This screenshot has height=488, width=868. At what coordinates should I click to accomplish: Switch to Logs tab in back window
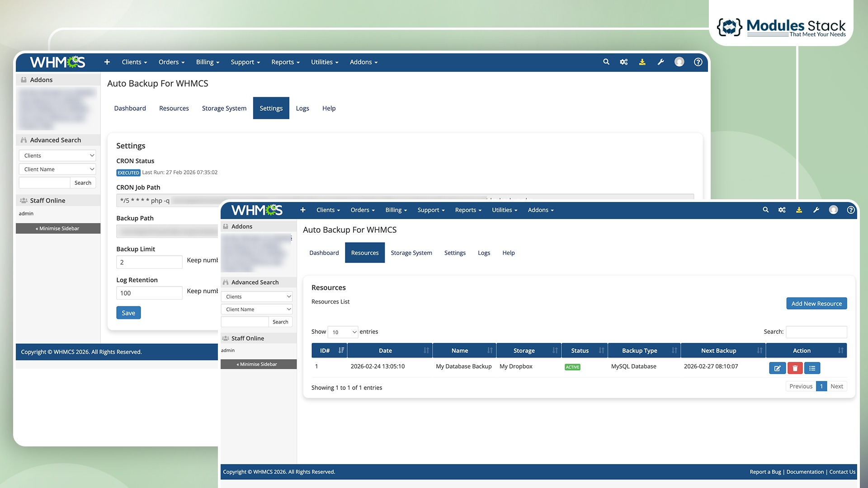point(302,108)
